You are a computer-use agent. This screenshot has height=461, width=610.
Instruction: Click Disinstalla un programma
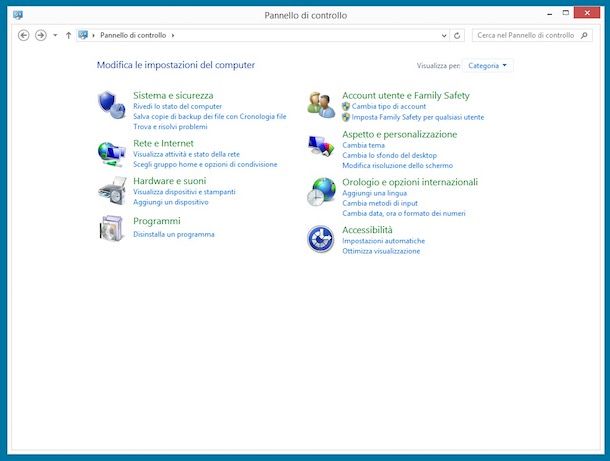[x=174, y=234]
